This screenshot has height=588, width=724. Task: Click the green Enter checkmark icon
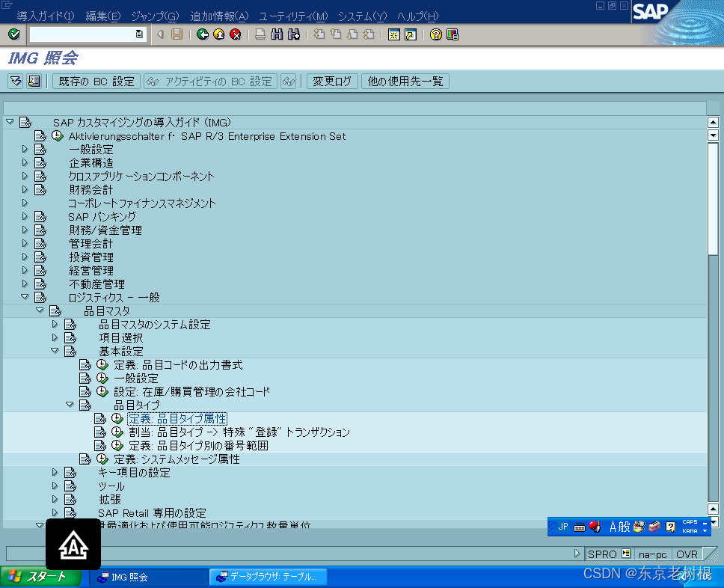14,34
